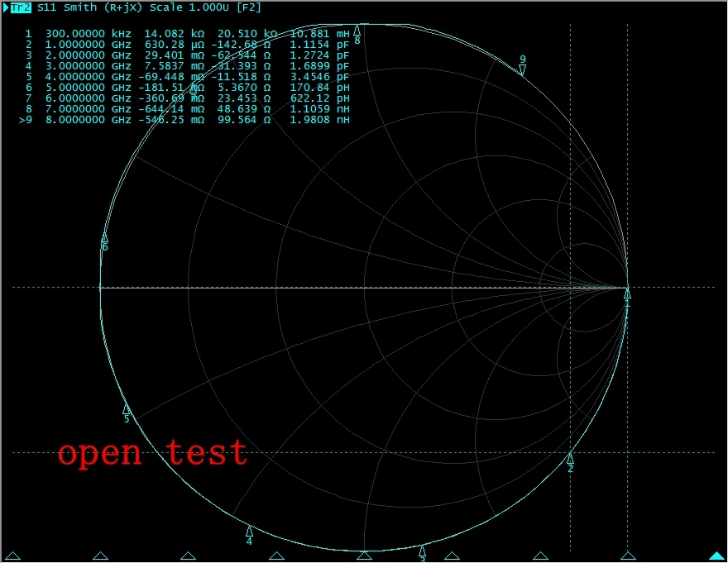728x563 pixels.
Task: Click marker row 2 frequency 1.0000000 GHz
Action: (x=89, y=45)
